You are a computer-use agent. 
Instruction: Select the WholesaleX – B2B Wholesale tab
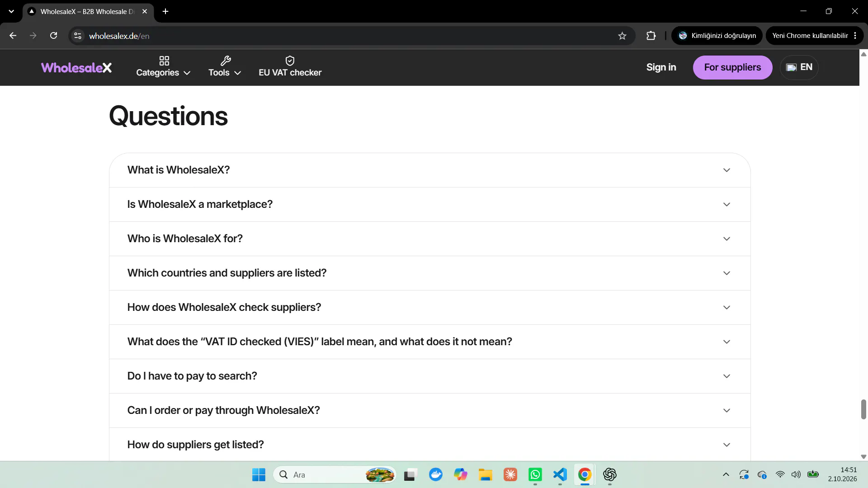click(x=88, y=11)
